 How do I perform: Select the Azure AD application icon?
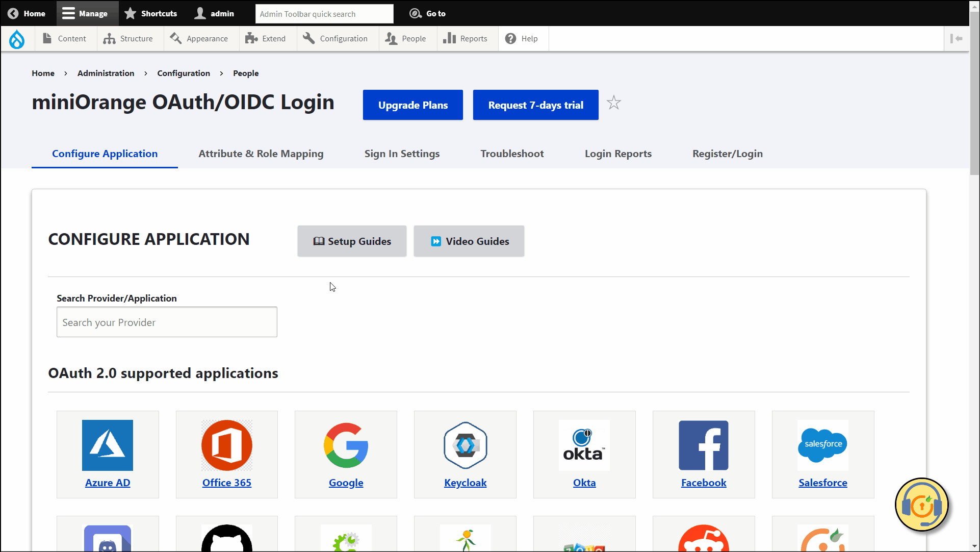[107, 445]
